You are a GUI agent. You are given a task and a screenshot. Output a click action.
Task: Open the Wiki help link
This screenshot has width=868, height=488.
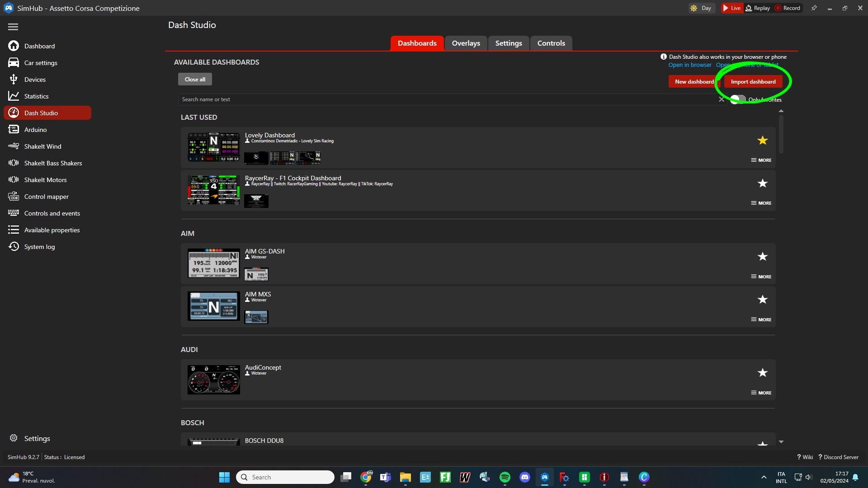coord(805,457)
